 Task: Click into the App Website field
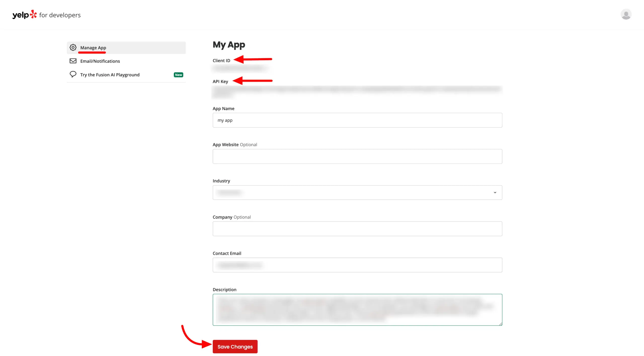(357, 156)
